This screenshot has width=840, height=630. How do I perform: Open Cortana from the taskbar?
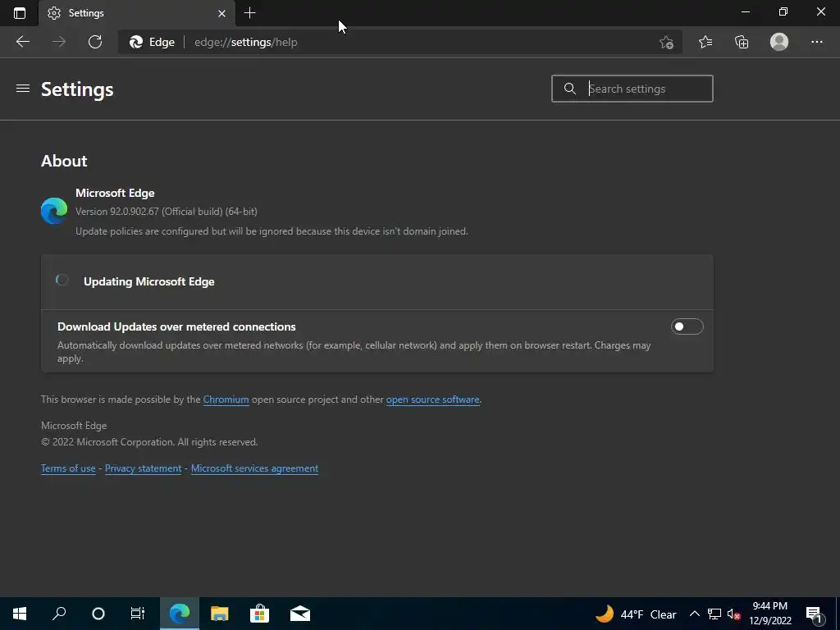[98, 614]
